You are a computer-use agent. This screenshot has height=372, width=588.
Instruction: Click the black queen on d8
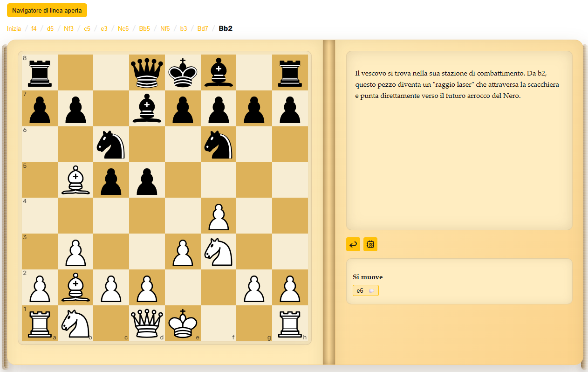(x=147, y=73)
